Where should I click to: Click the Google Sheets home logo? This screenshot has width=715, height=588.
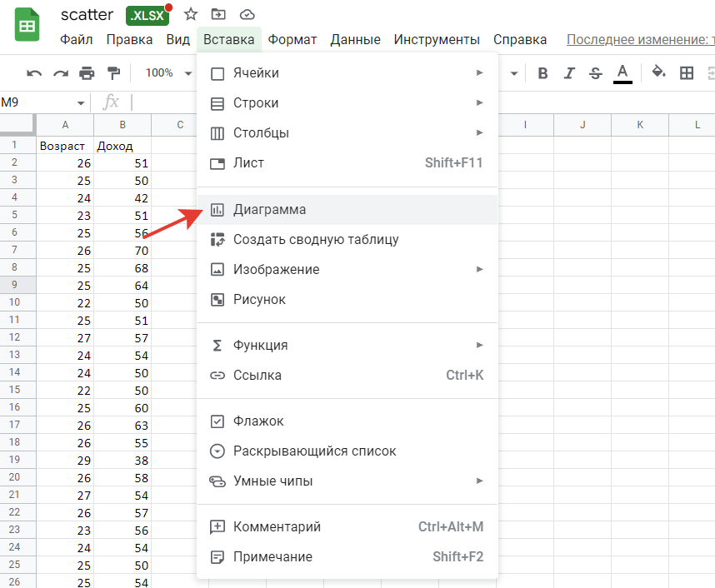pos(27,26)
